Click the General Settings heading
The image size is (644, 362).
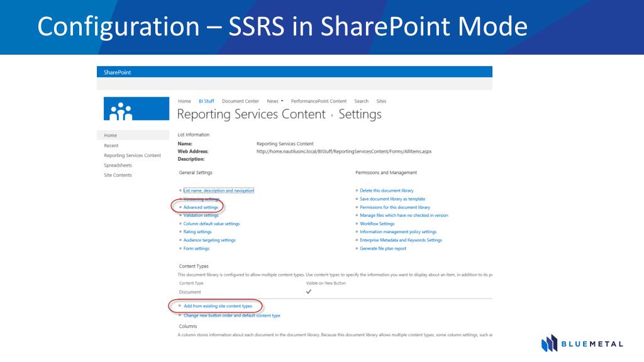(x=196, y=173)
